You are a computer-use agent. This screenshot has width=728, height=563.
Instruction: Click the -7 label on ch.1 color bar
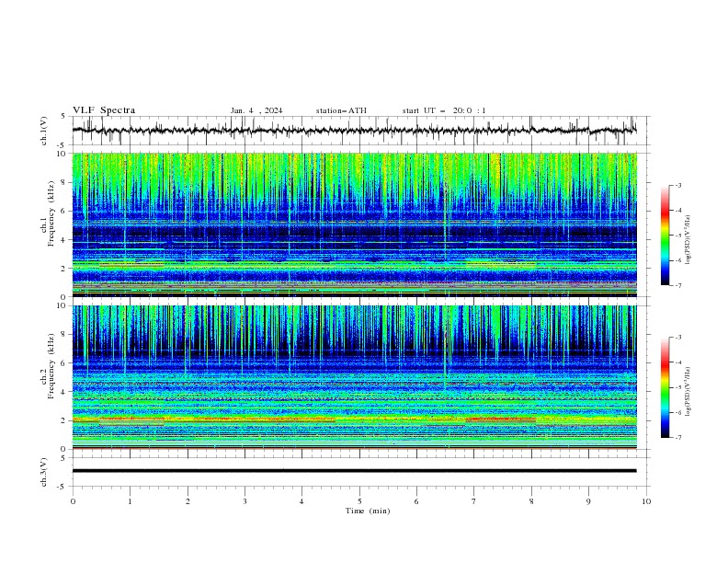[678, 286]
